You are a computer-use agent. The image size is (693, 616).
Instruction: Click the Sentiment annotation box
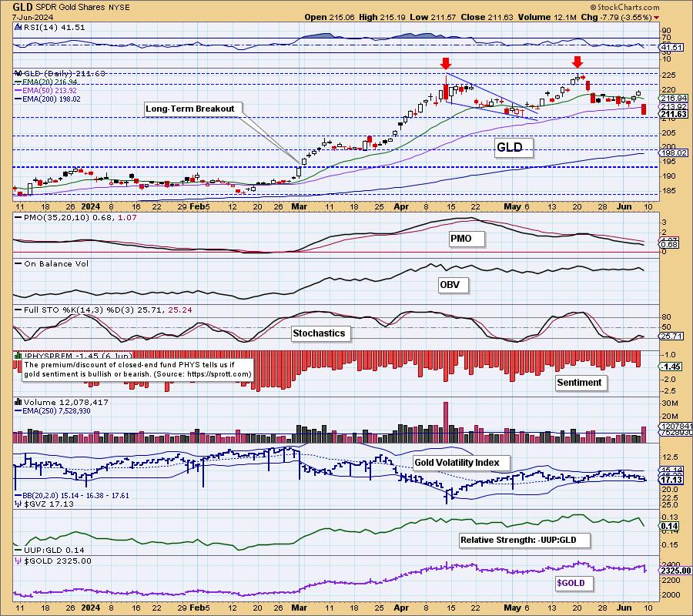tap(581, 383)
